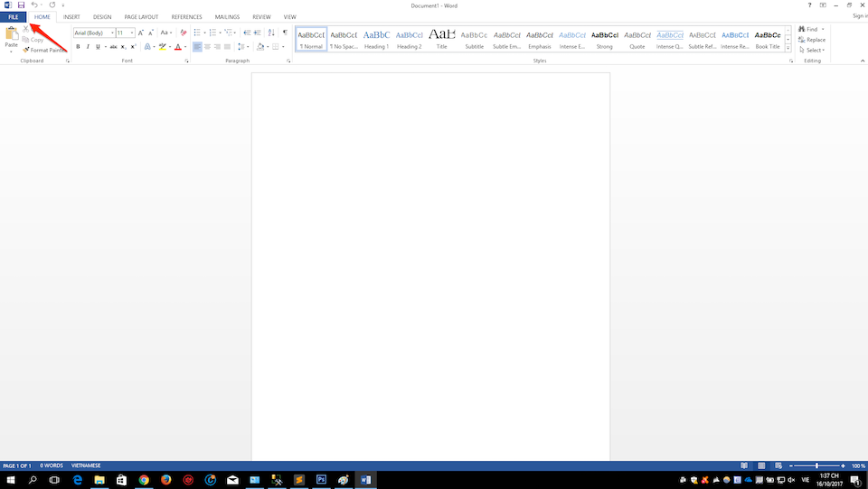This screenshot has height=489, width=868.
Task: Click zoom in plus button
Action: tap(843, 465)
